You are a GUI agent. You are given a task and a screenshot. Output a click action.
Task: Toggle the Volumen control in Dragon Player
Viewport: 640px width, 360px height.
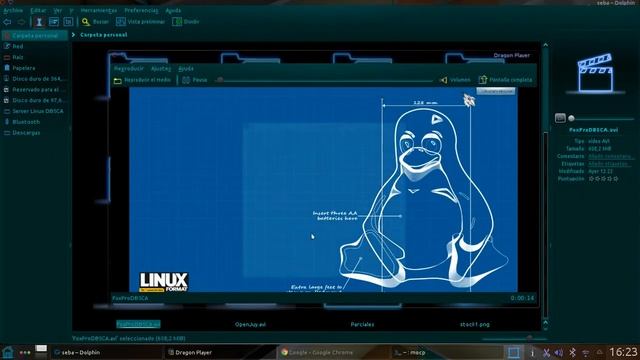(455, 80)
